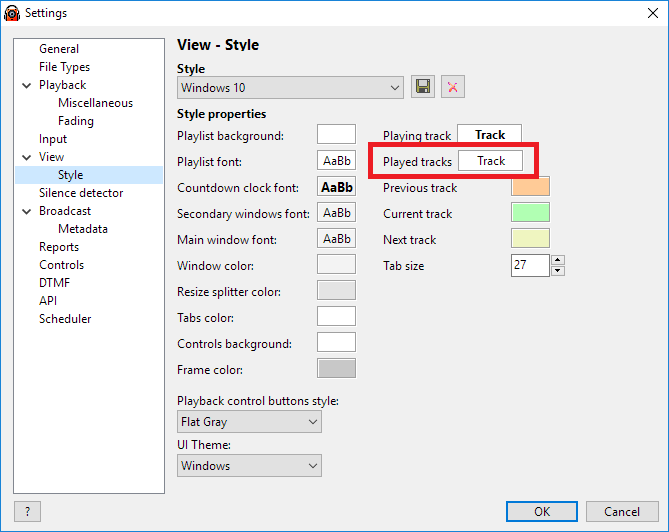Change the Current track green color swatch
669x532 pixels.
pos(530,212)
